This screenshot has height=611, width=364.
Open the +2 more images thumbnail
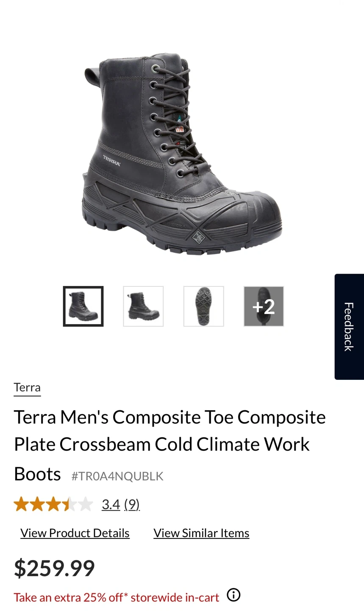(x=264, y=306)
